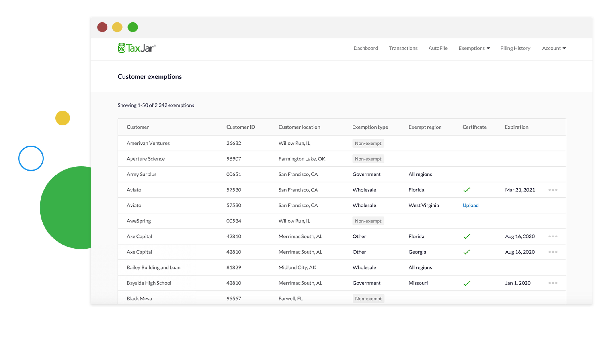Viewport: 605px width, 364px height.
Task: Click Non-exempt badge for Amerivan Ventures
Action: 368,143
